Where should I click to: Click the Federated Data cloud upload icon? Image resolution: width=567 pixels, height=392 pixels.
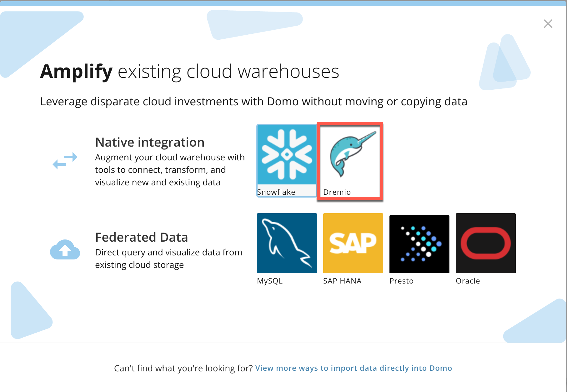65,250
